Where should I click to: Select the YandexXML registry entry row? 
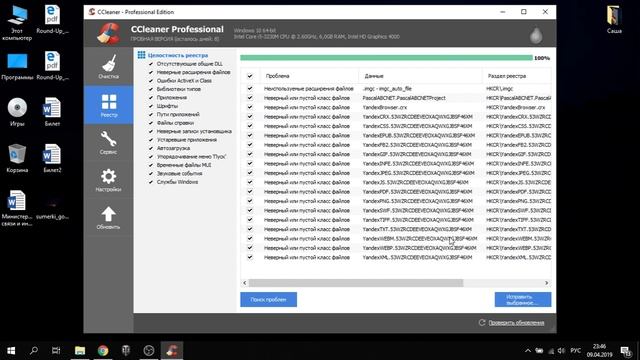[396, 257]
